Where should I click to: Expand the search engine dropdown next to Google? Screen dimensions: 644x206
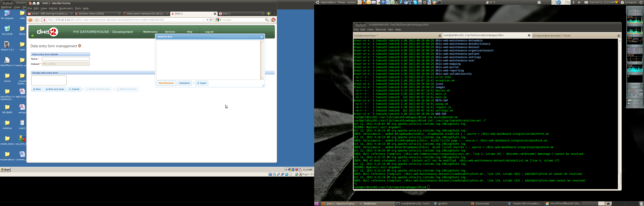(220, 20)
